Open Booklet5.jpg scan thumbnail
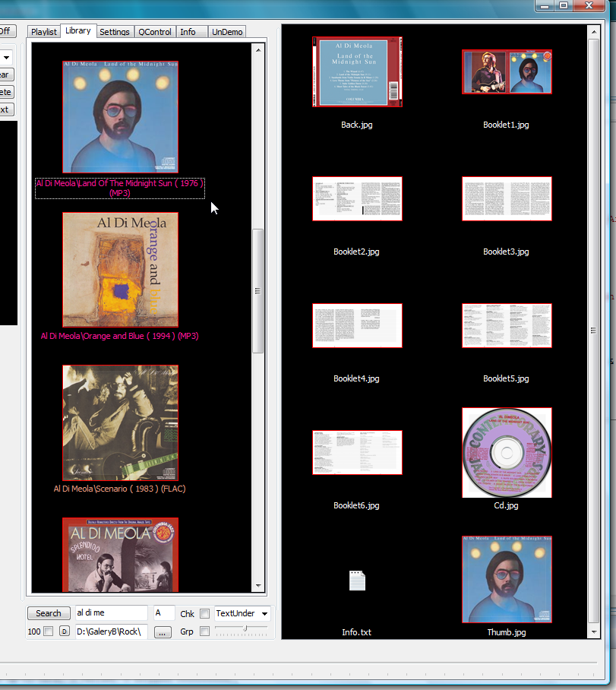Screen dimensions: 616x690 [507, 326]
